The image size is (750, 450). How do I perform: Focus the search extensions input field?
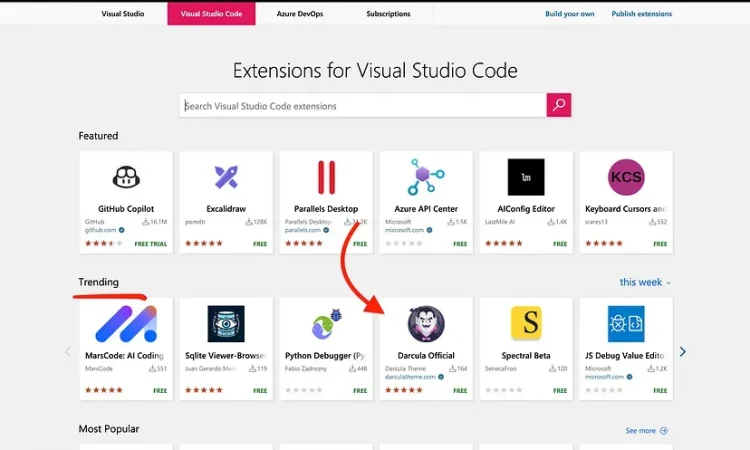click(x=362, y=106)
